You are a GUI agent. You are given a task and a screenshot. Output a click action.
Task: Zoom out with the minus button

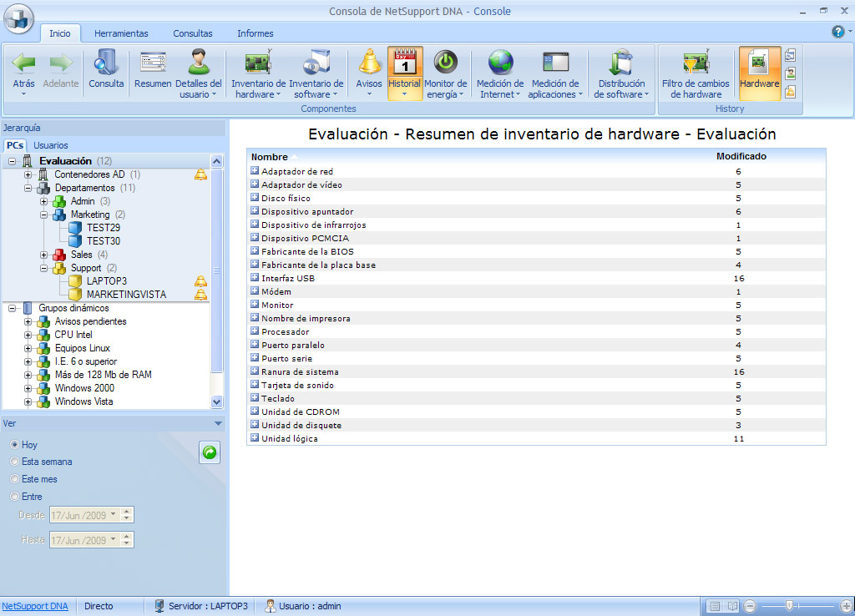(x=750, y=606)
